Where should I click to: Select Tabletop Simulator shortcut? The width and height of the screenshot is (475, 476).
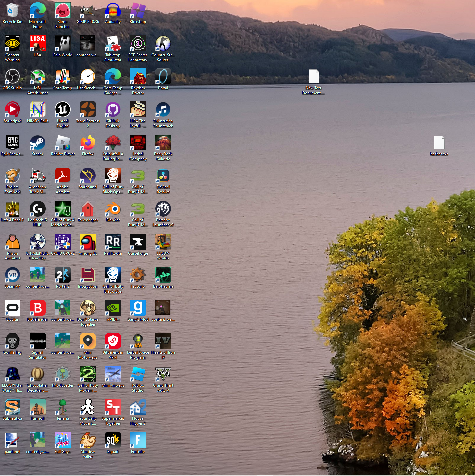coord(113,44)
